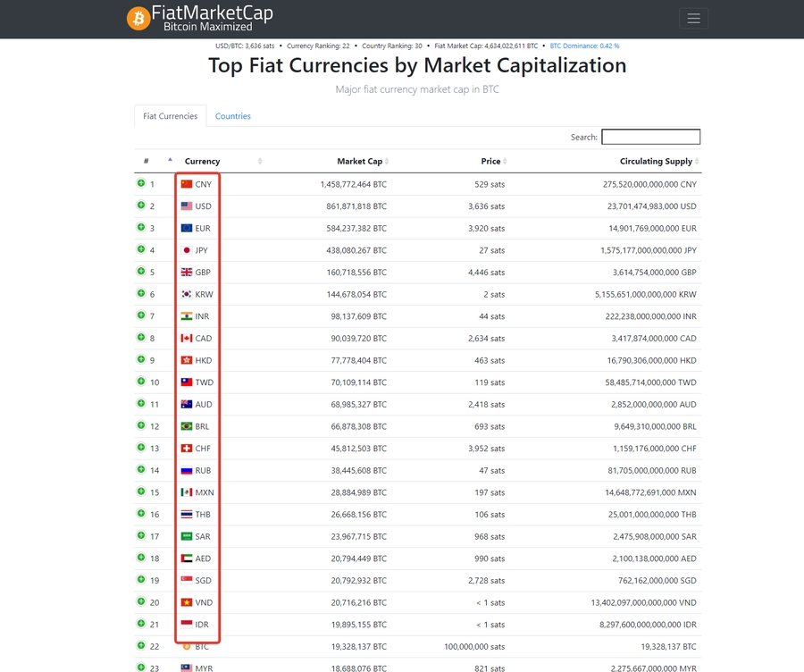Sort by Circulating Supply column header
This screenshot has width=804, height=672.
[656, 162]
